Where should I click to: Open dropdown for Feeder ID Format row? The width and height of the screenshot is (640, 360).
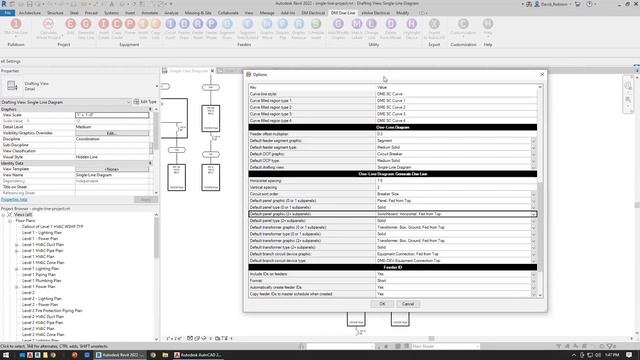pos(533,281)
